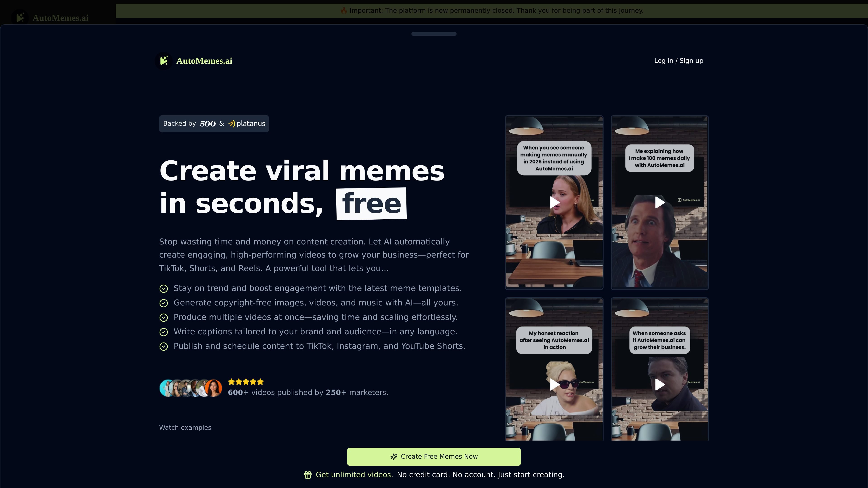The width and height of the screenshot is (868, 488).
Task: Click the 500 backer logo
Action: 208,124
